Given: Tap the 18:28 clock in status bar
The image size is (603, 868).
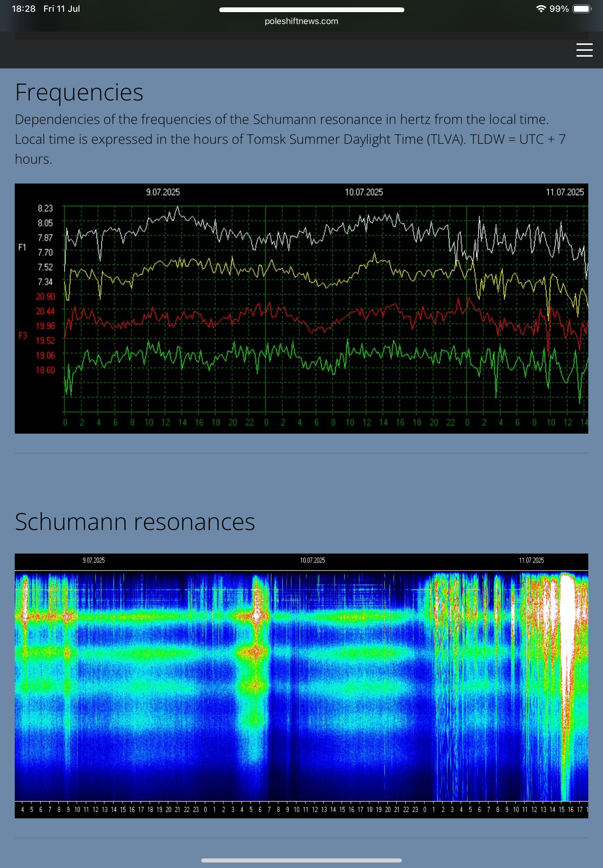Looking at the screenshot, I should (x=24, y=9).
